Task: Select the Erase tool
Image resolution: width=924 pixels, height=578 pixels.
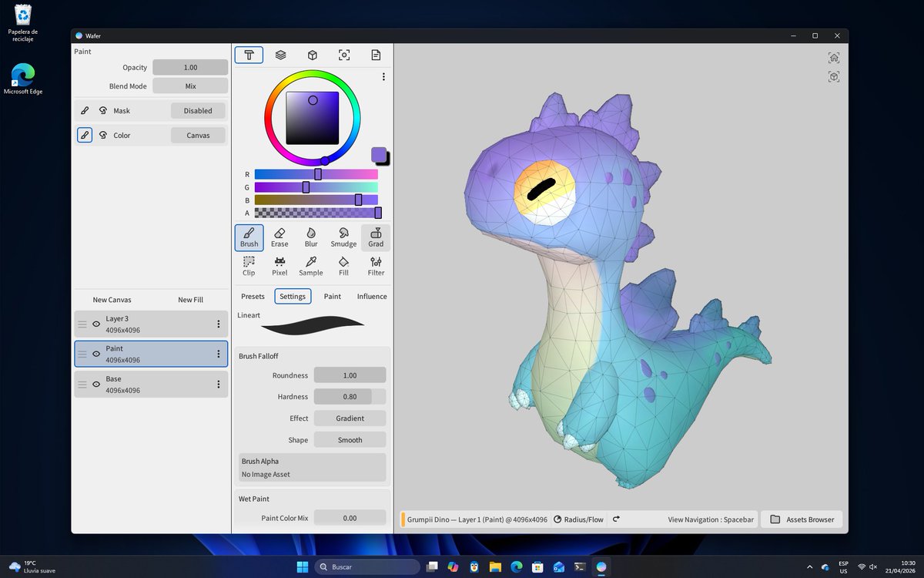Action: tap(280, 238)
